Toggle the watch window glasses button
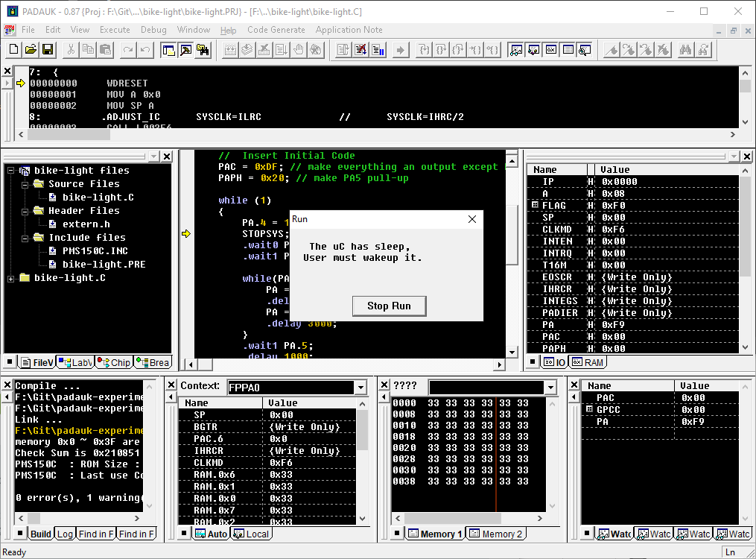 (x=516, y=50)
